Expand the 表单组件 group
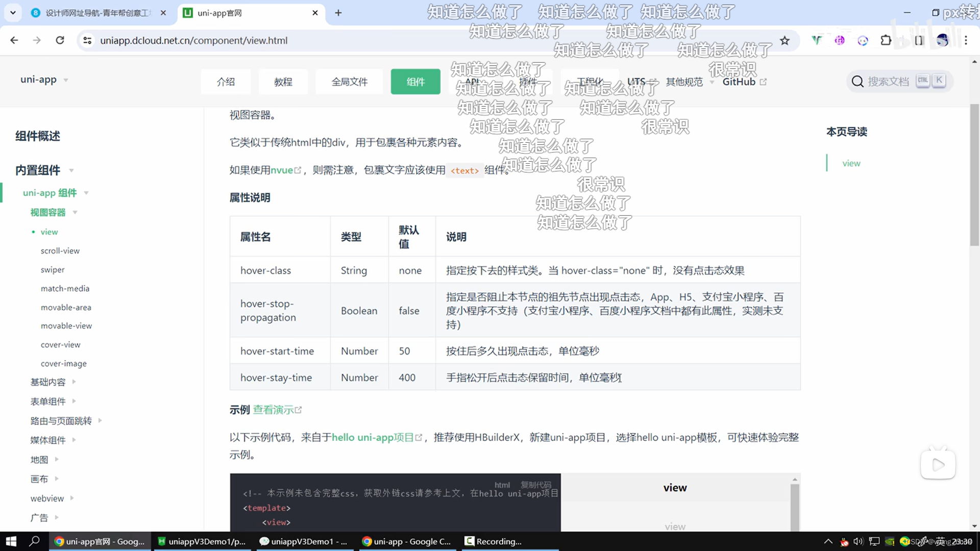 pos(53,401)
